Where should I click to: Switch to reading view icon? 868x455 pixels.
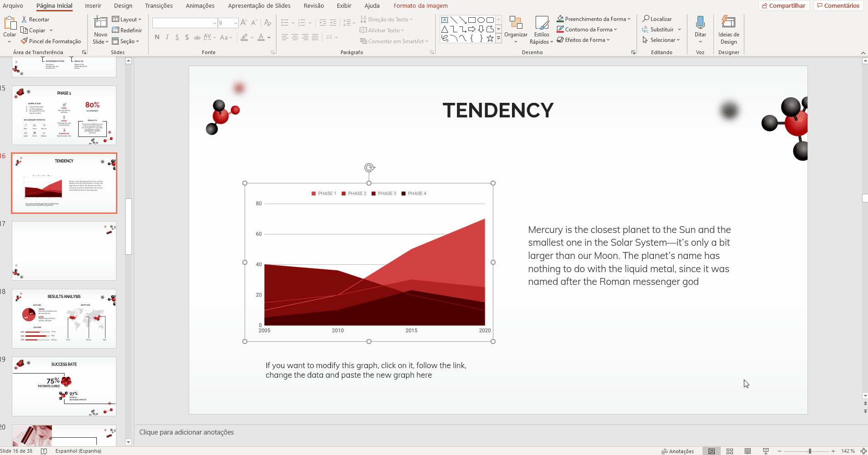748,451
